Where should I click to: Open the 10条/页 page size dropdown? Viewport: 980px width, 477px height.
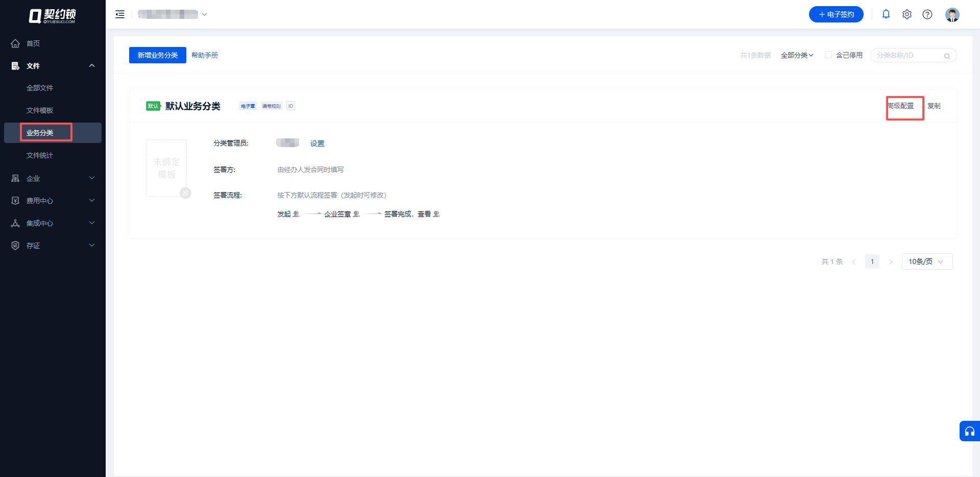926,261
